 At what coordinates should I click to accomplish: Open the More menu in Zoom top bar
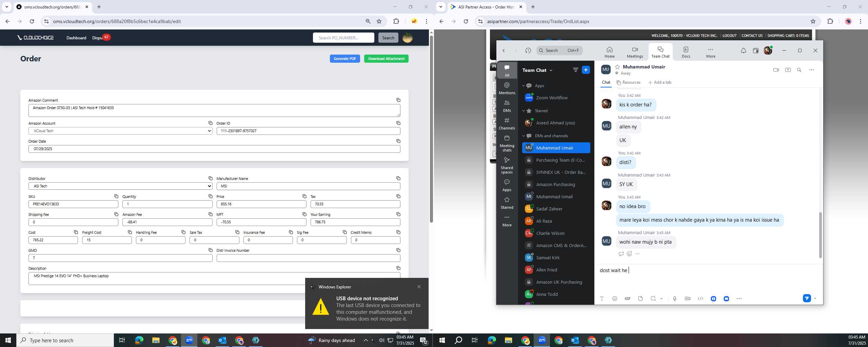point(711,52)
